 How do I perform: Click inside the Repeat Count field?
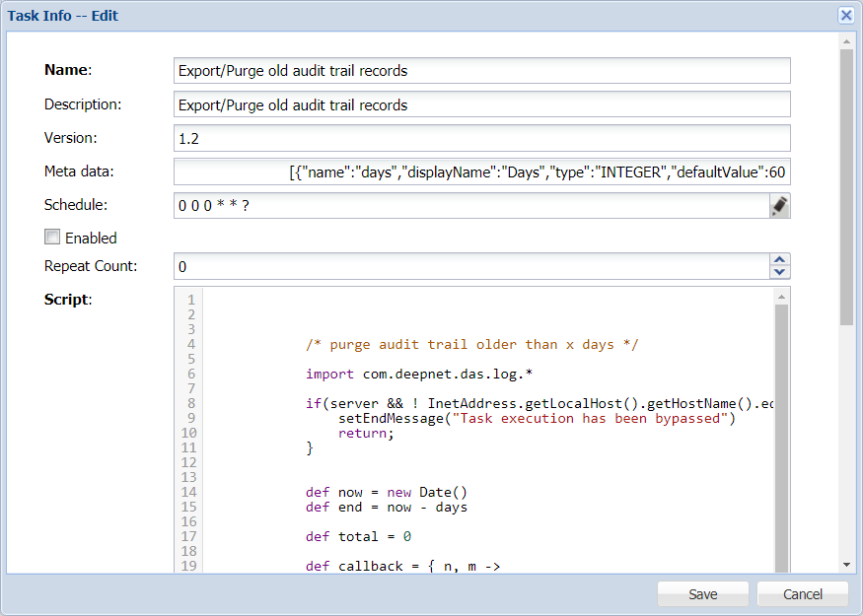pyautogui.click(x=469, y=266)
